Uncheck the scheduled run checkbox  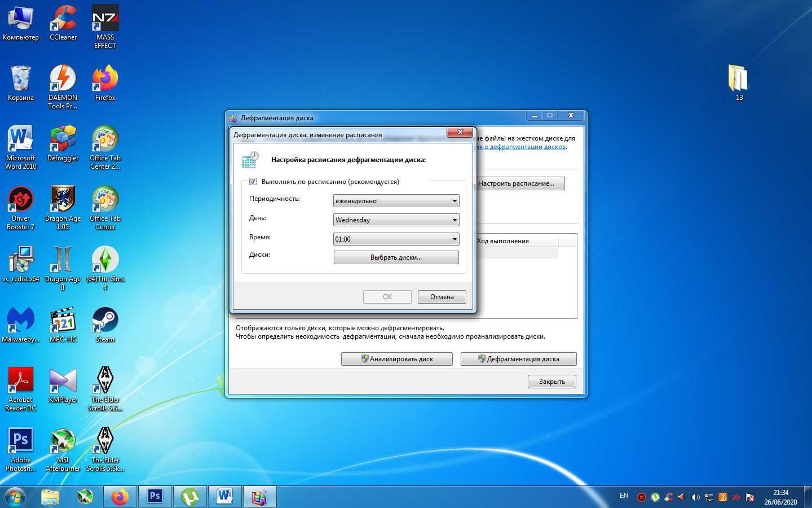(x=253, y=182)
